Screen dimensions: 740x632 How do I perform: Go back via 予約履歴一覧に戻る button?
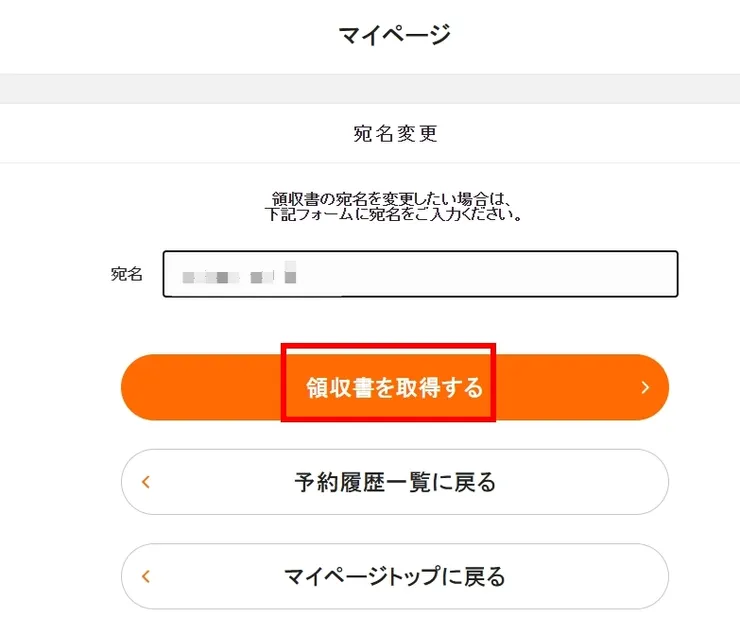pyautogui.click(x=394, y=483)
